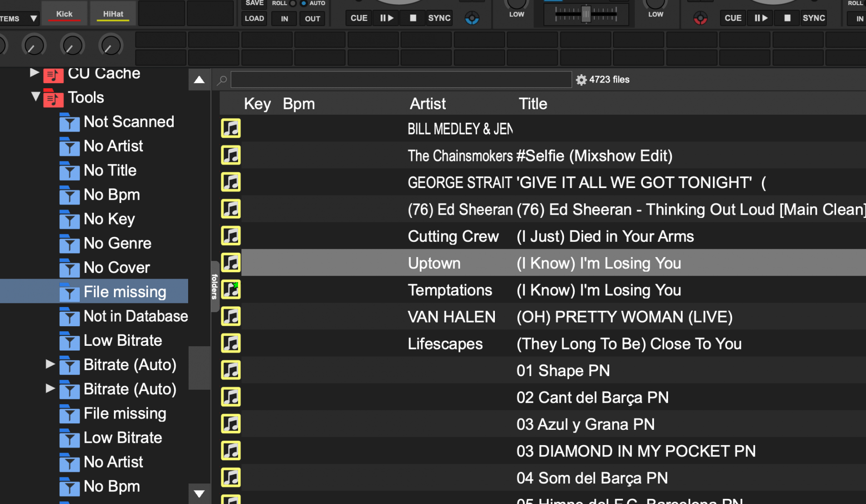Toggle the AUTO loop mode radio

303,3
